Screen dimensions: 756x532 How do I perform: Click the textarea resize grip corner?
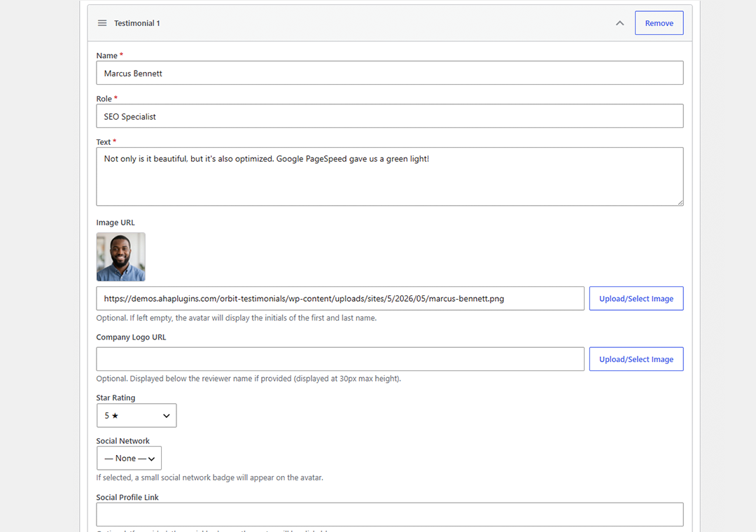(x=680, y=202)
